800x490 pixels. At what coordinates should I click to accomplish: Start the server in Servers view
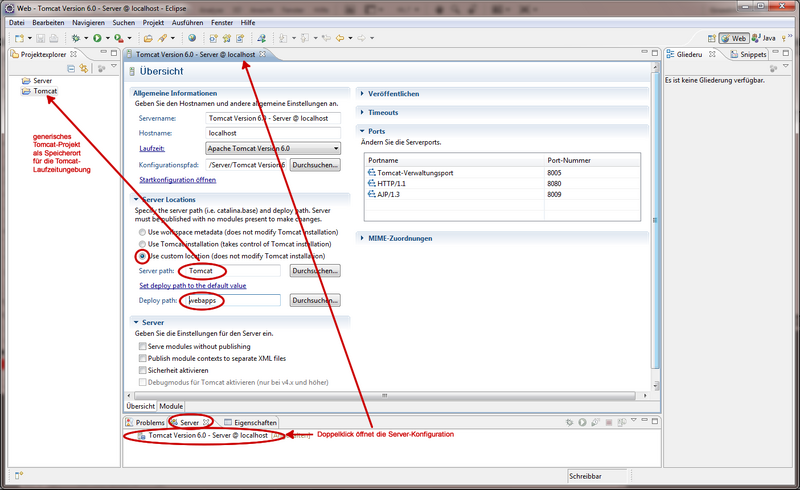pyautogui.click(x=582, y=423)
